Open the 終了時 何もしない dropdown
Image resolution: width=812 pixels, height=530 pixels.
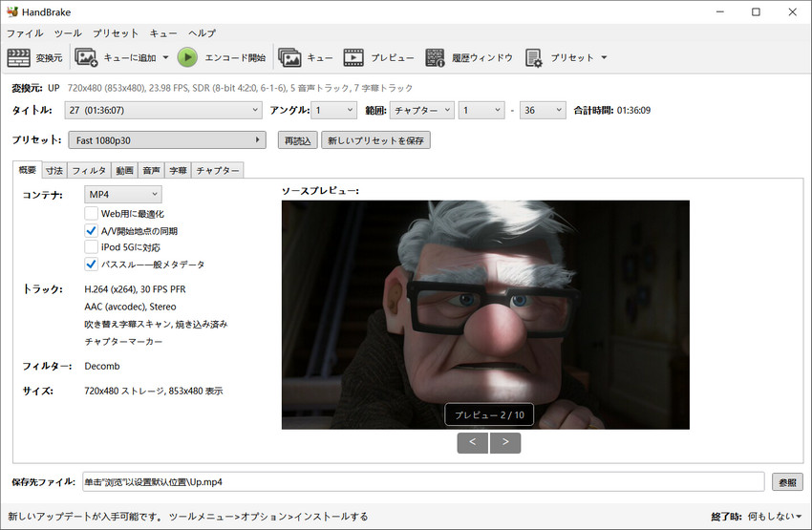(x=775, y=516)
